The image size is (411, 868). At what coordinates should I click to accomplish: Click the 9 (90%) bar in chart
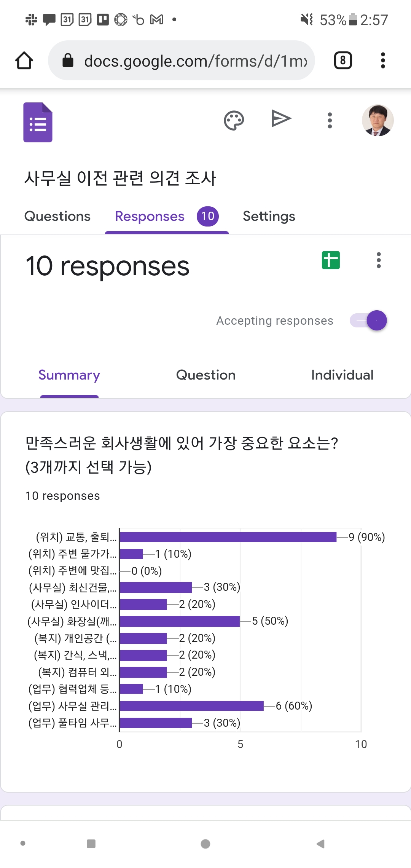228,537
